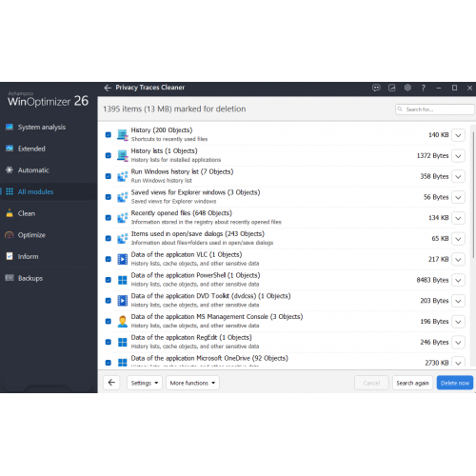This screenshot has height=476, width=476.
Task: Click the History (200 Objects) computer icon
Action: (122, 135)
